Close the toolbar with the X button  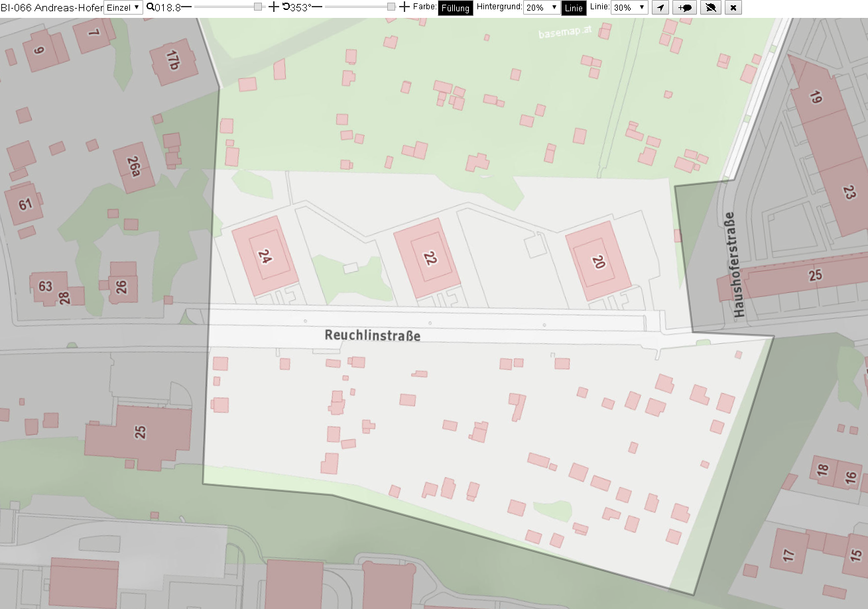(733, 7)
